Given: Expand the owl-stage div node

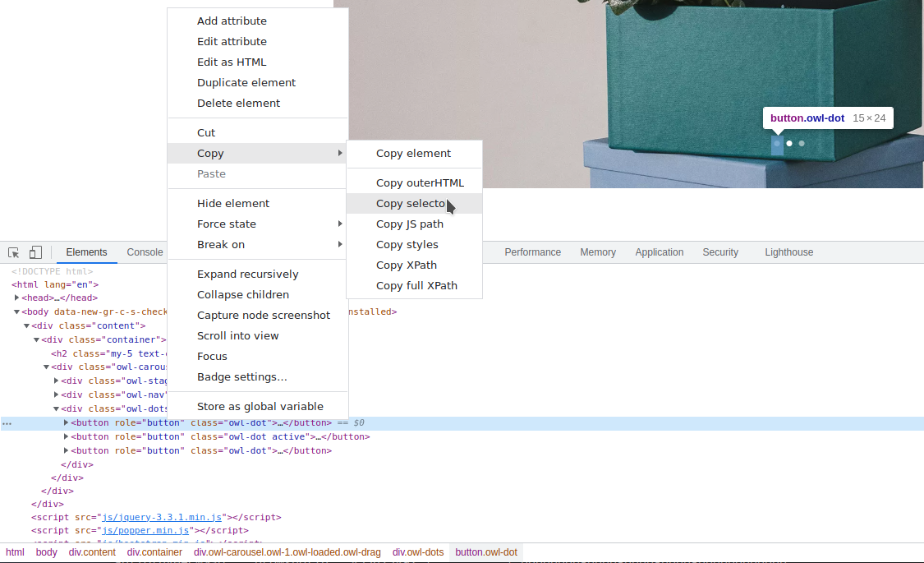Looking at the screenshot, I should (56, 381).
